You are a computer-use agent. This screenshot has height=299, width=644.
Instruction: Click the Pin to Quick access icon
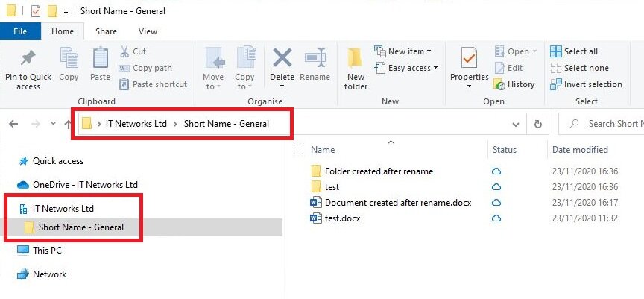pyautogui.click(x=28, y=58)
